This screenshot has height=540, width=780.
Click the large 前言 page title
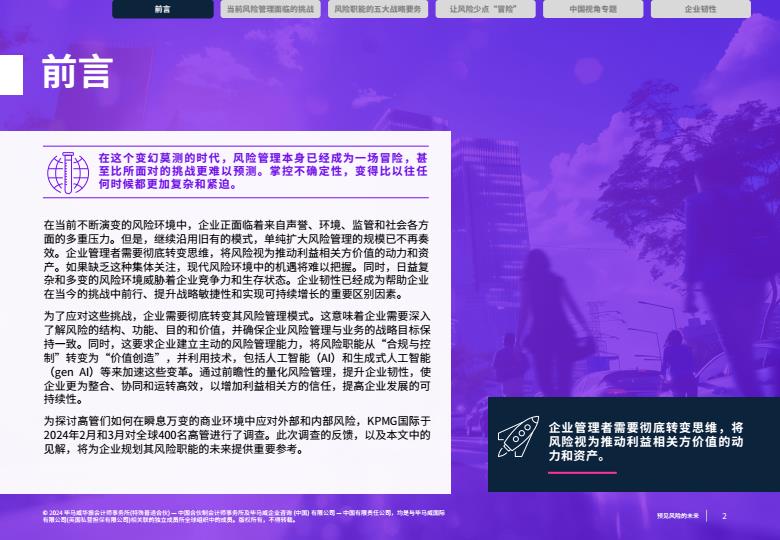(x=78, y=73)
